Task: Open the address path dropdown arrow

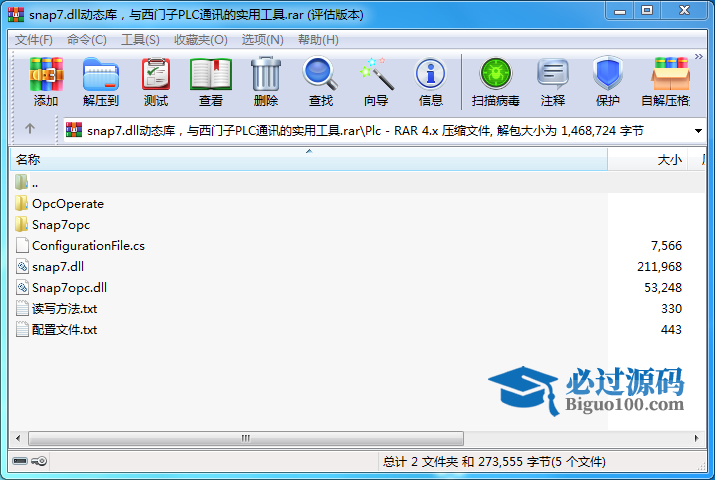Action: [698, 131]
